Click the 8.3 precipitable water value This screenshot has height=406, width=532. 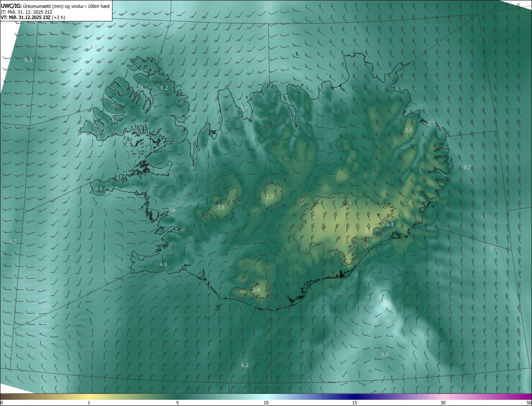[x=268, y=7]
